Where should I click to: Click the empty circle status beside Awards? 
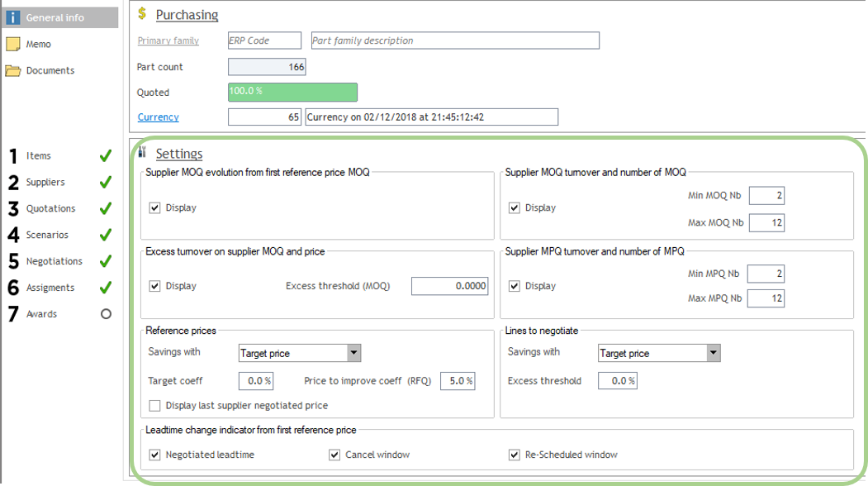pos(105,314)
